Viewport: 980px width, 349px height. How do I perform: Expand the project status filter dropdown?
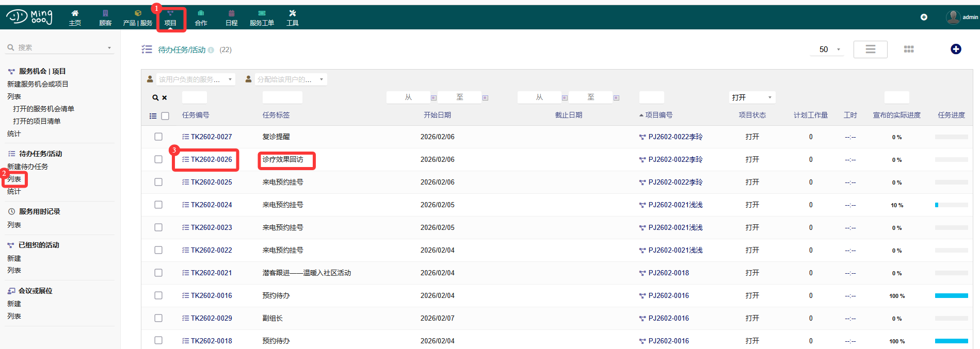point(752,97)
